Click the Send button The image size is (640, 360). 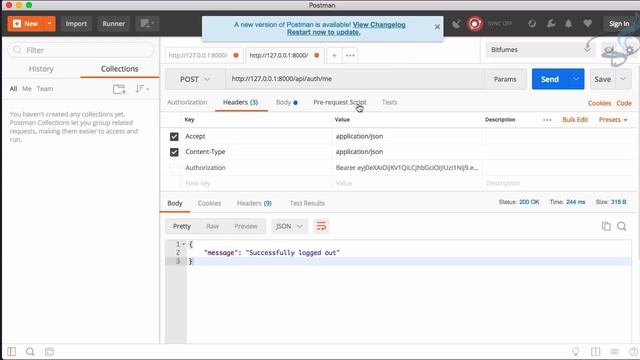[550, 79]
